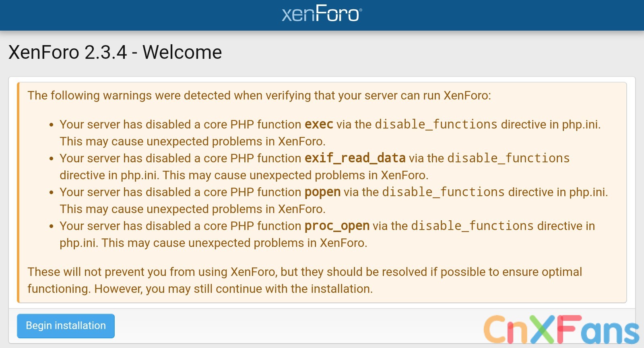Click the XenForo 2.3.4 - Welcome heading
This screenshot has height=348, width=644.
[115, 52]
